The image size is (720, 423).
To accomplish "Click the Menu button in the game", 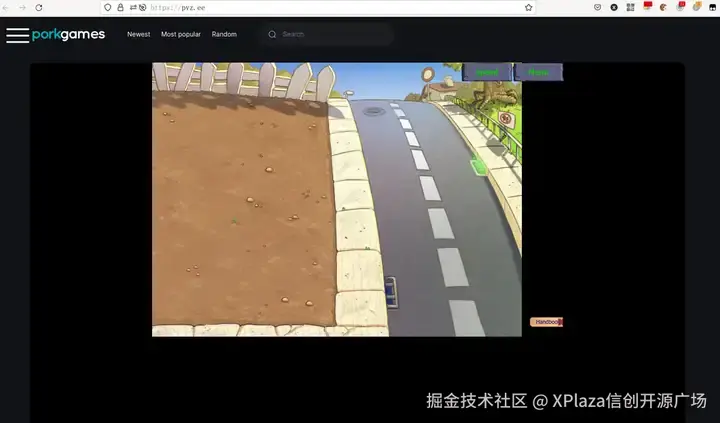I will [538, 72].
